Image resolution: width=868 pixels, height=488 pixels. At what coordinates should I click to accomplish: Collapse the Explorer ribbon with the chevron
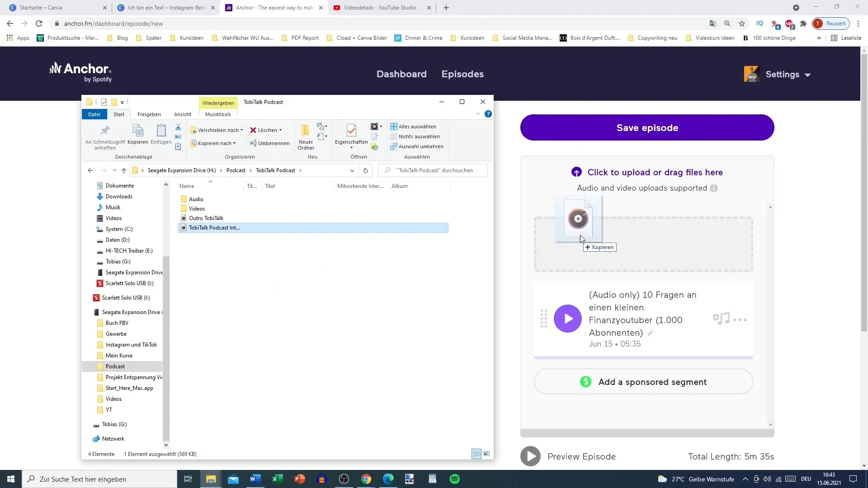[x=478, y=114]
